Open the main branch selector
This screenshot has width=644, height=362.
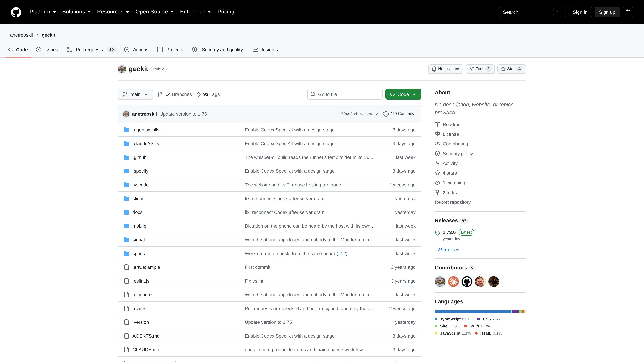tap(136, 94)
